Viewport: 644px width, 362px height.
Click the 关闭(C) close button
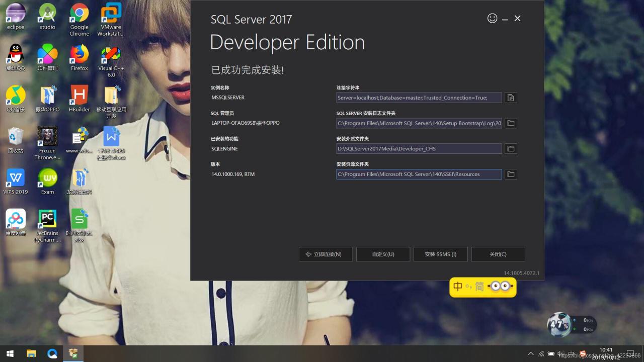coord(498,254)
